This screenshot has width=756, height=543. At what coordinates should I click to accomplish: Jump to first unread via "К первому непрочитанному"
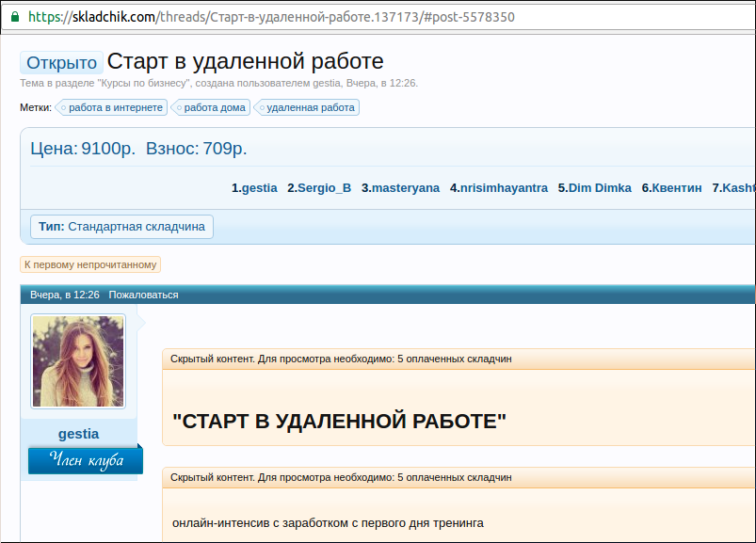click(x=90, y=264)
